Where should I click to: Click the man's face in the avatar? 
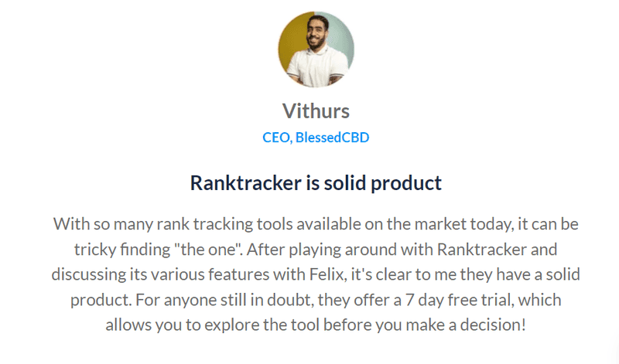tap(317, 33)
